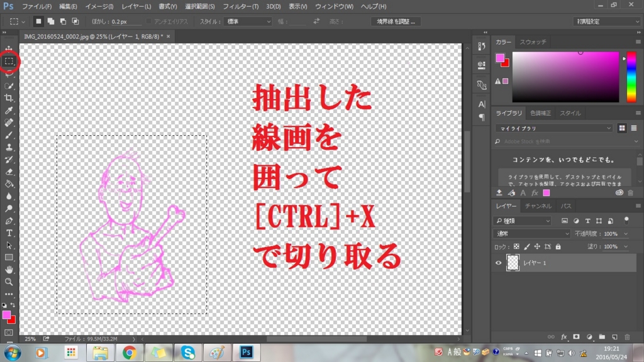Click the feather ぼかし value field

[x=126, y=21]
